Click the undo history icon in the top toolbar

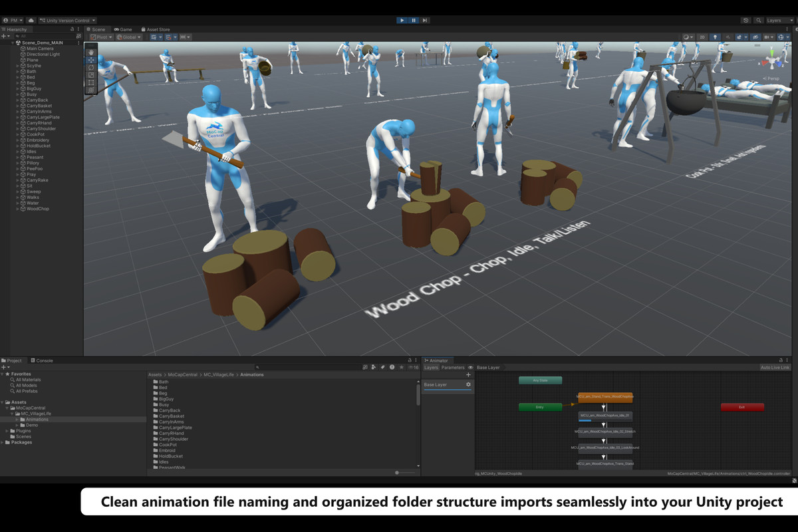pyautogui.click(x=745, y=20)
